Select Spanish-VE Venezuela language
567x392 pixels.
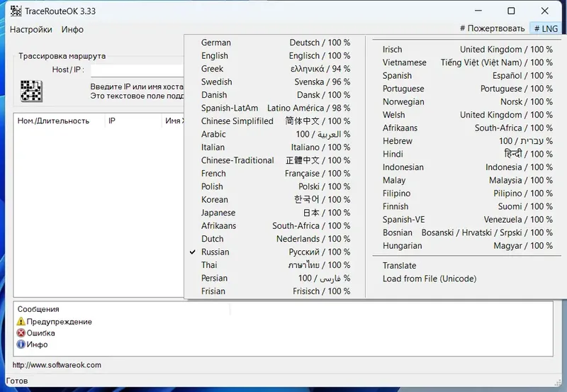click(467, 220)
